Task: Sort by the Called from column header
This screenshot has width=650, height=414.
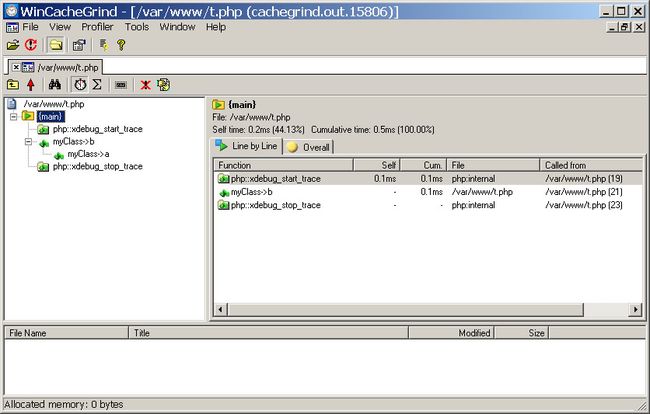Action: (591, 165)
